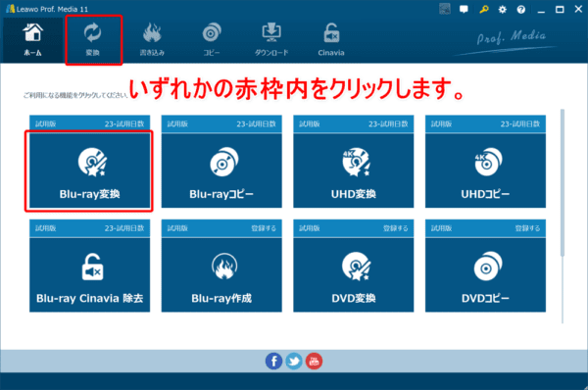Click 試用版 label above Blu-ray変換 tile
The image size is (588, 390).
click(x=45, y=124)
